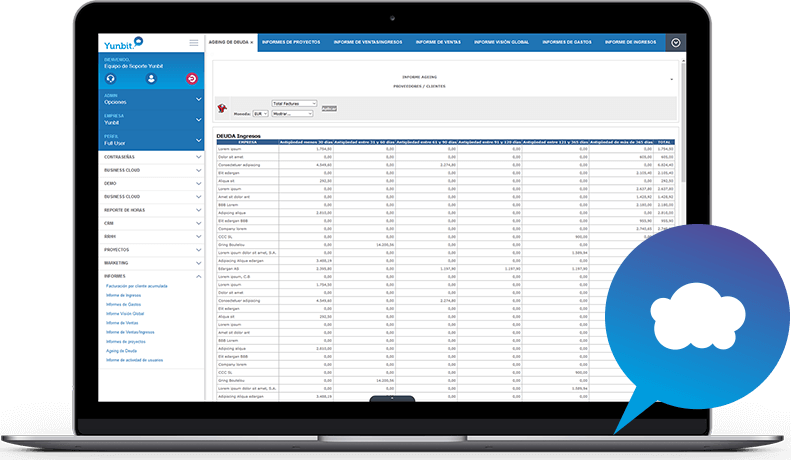
Task: Switch to the Informes de Proyectos tab
Action: 290,43
